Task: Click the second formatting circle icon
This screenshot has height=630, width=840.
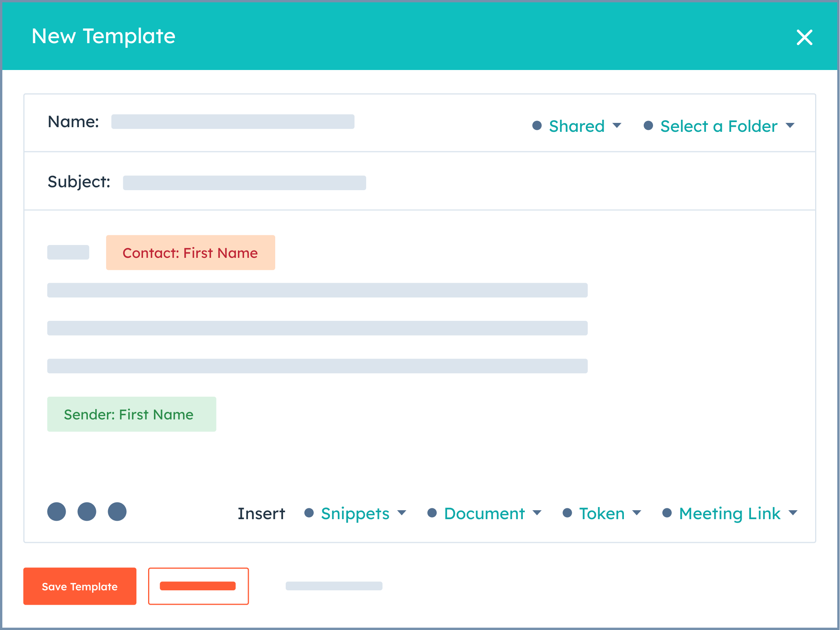Action: click(87, 511)
